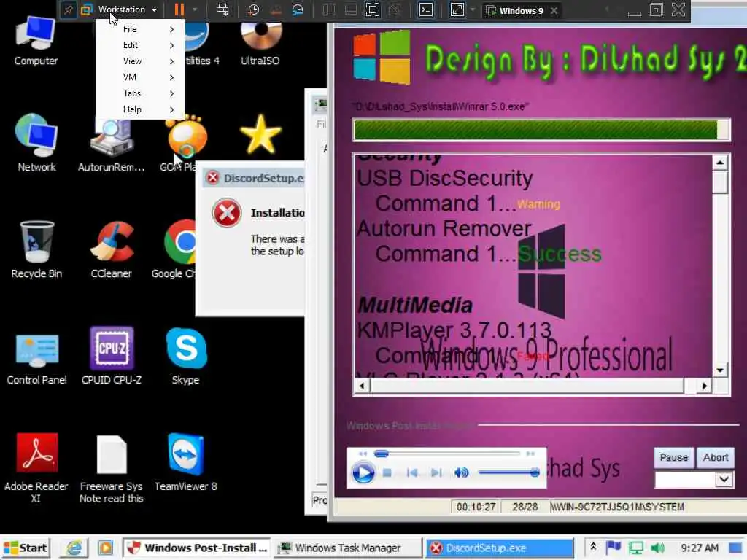Open the Workstation dropdown menu
The image size is (747, 560).
pyautogui.click(x=127, y=9)
